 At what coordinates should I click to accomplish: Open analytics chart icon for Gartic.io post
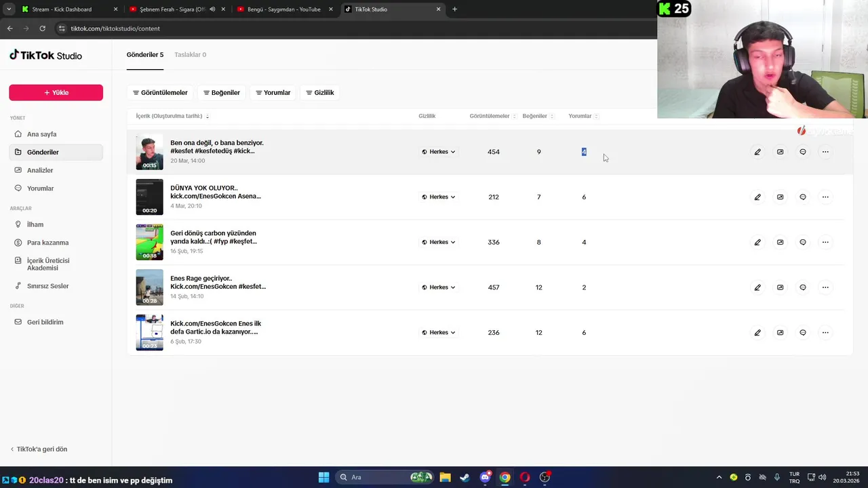click(780, 333)
